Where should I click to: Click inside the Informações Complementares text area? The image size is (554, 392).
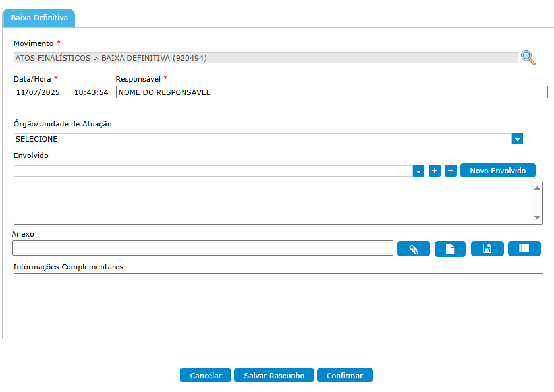click(x=278, y=296)
